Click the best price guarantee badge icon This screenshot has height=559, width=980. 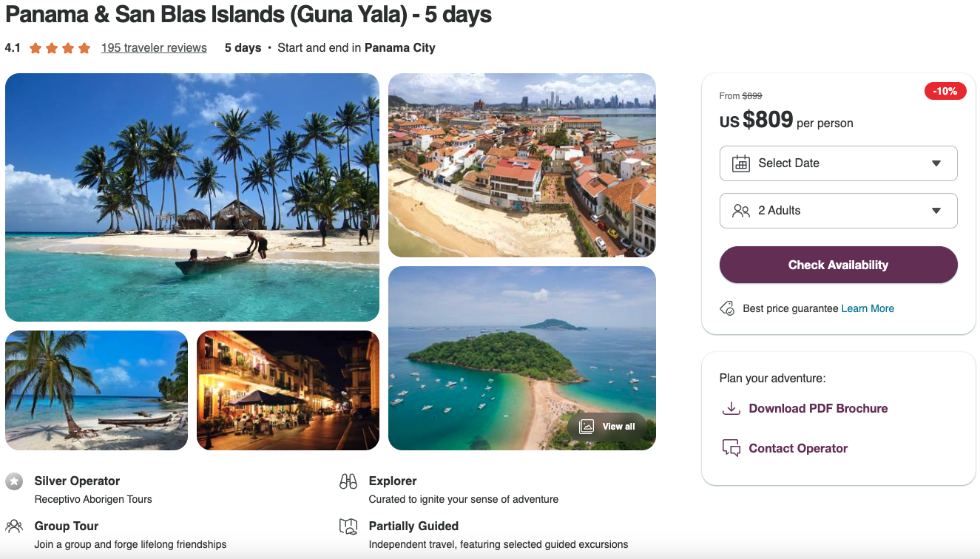click(x=727, y=308)
